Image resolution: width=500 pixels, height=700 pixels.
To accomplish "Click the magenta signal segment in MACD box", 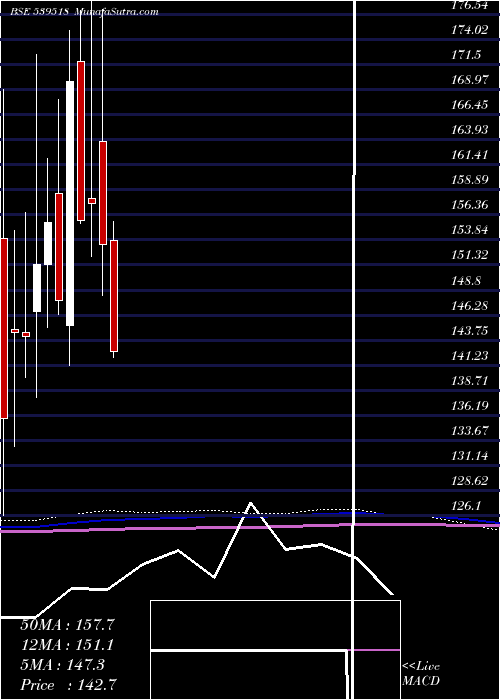I will 374,650.
